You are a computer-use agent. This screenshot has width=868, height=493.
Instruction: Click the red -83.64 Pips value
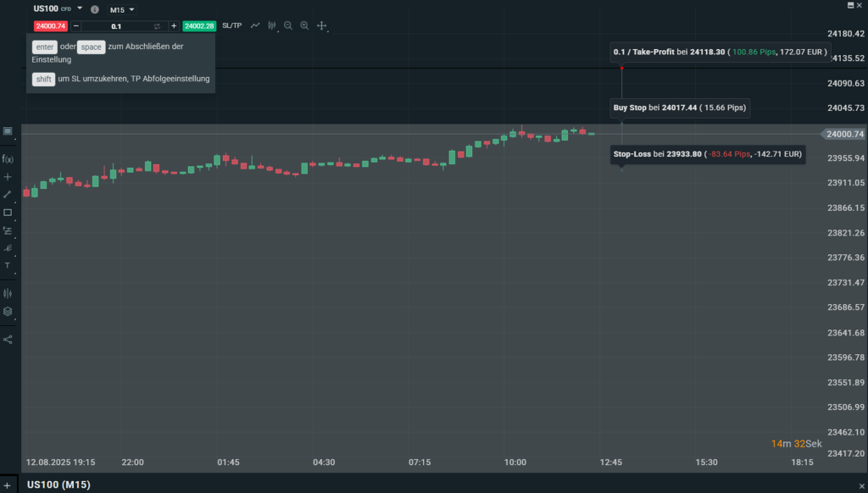[730, 154]
